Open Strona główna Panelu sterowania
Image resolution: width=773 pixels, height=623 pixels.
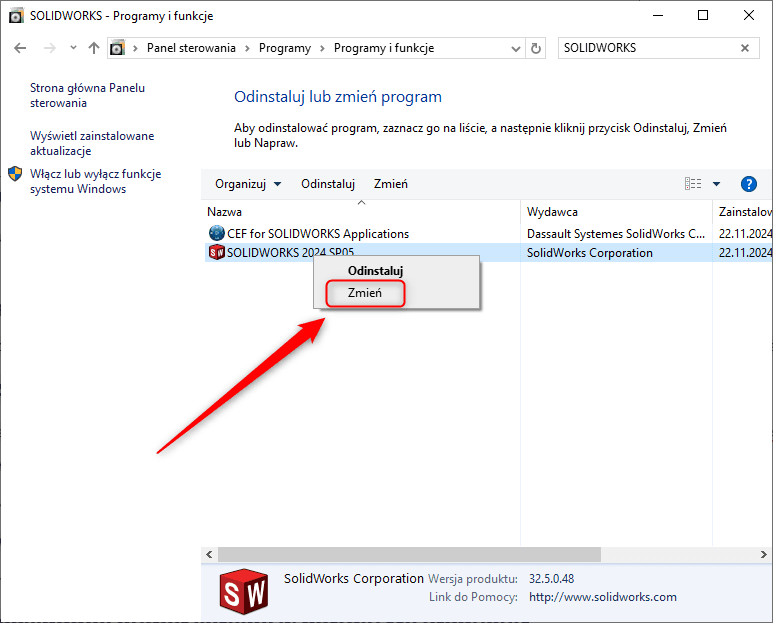coord(87,95)
